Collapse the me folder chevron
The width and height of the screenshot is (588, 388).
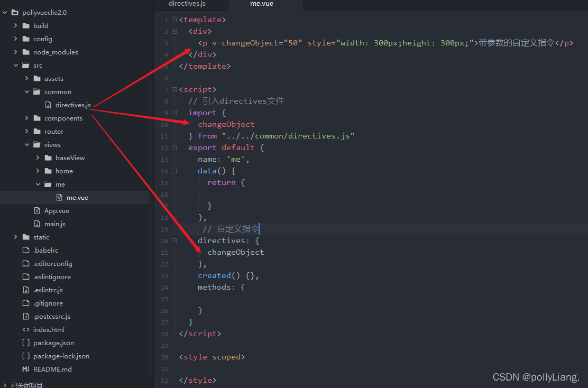[38, 184]
